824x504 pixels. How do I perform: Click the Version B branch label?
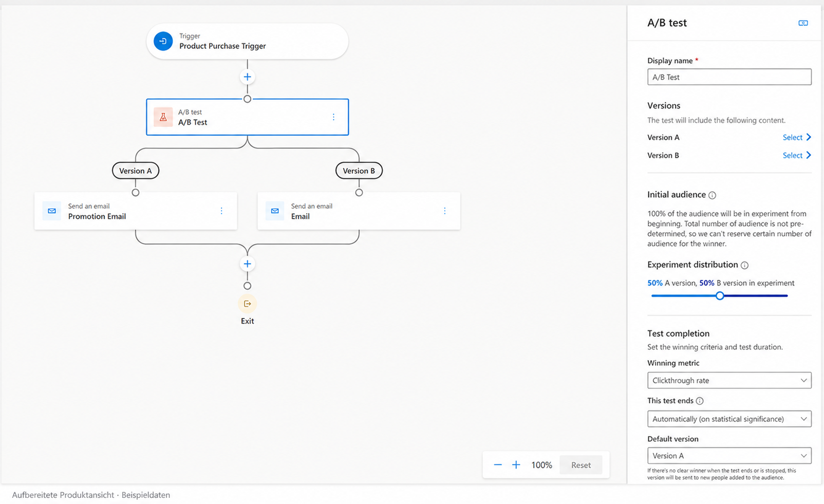359,171
